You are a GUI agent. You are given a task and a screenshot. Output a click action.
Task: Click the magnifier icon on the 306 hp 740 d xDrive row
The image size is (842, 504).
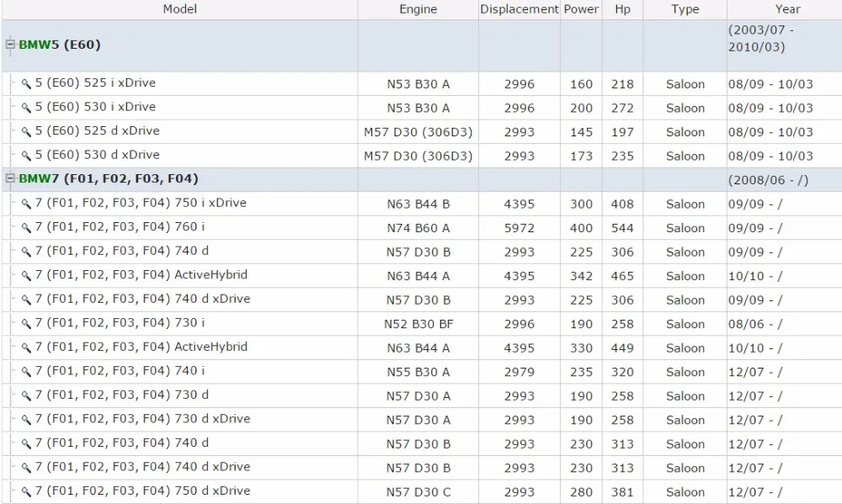pyautogui.click(x=26, y=300)
